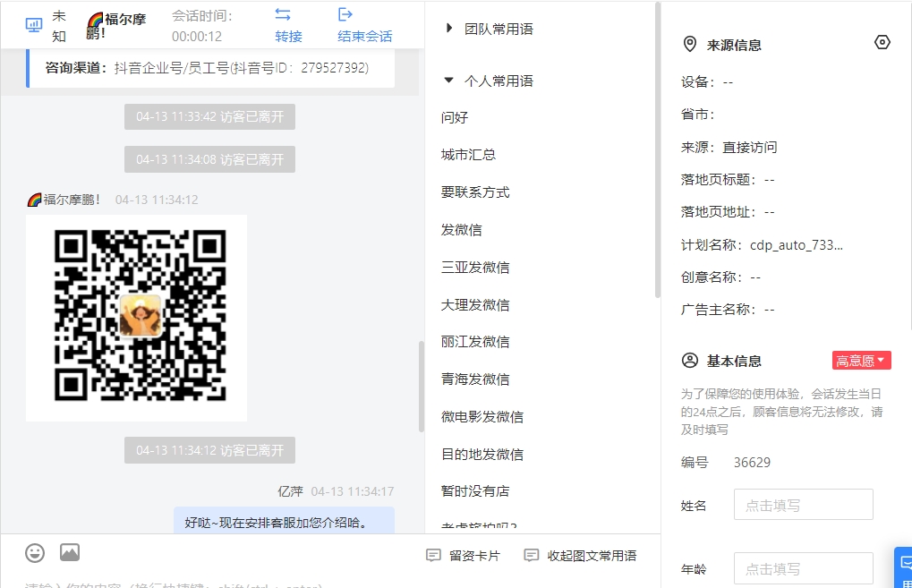
Task: Choose the 青海发微信 quick phrase
Action: click(475, 379)
